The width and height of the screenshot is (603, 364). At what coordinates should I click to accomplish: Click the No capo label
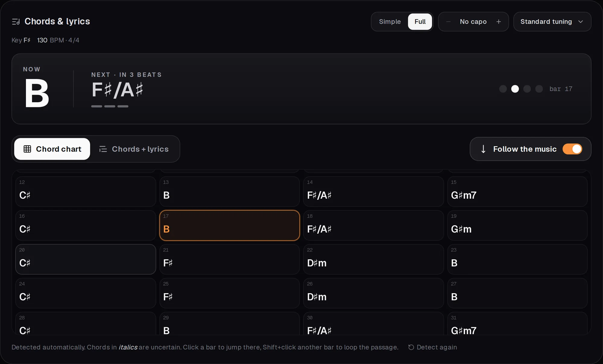coord(473,22)
